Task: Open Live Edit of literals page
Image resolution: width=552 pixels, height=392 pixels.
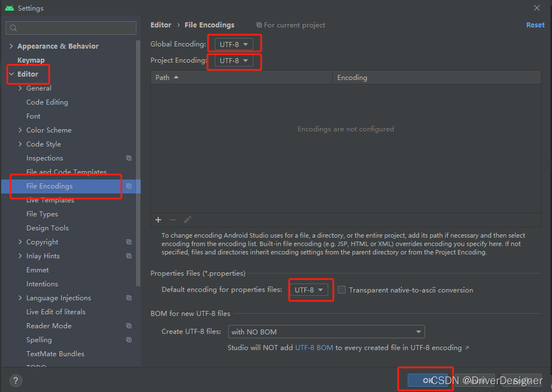Action: pos(56,312)
